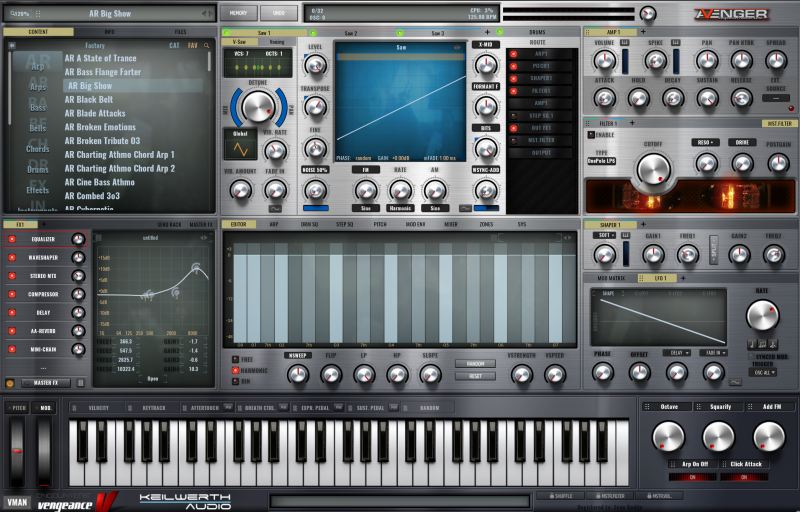The width and height of the screenshot is (800, 512).
Task: Enable Synced Mod checkbox
Action: pos(751,356)
